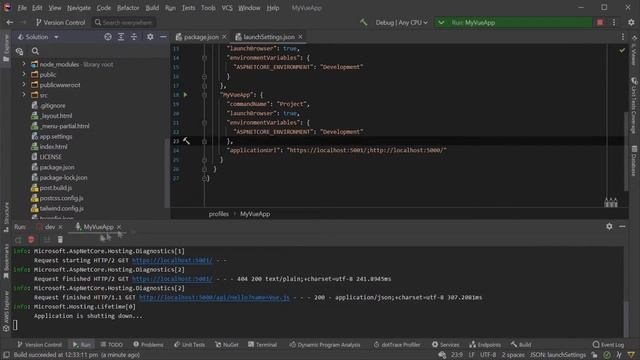Click the Build hammer icon in toolbar
The image size is (640, 360).
363,22
